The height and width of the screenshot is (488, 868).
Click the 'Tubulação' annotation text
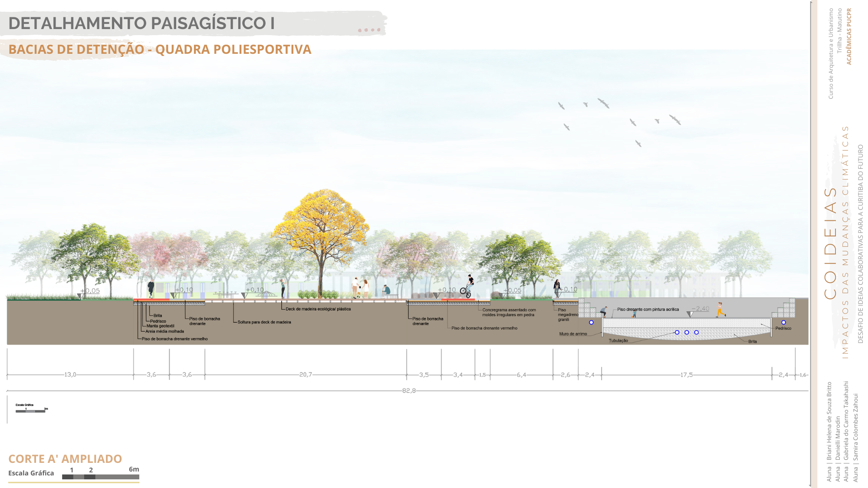(618, 341)
